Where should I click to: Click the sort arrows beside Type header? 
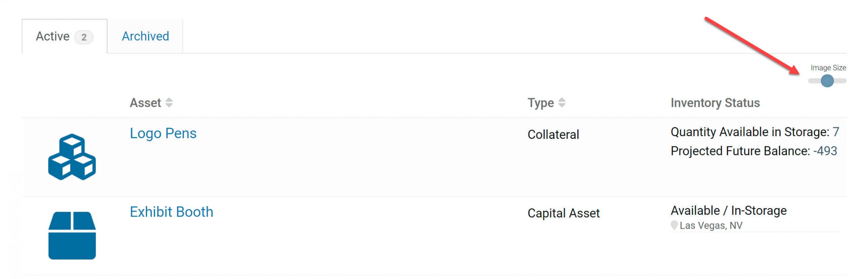coord(561,103)
